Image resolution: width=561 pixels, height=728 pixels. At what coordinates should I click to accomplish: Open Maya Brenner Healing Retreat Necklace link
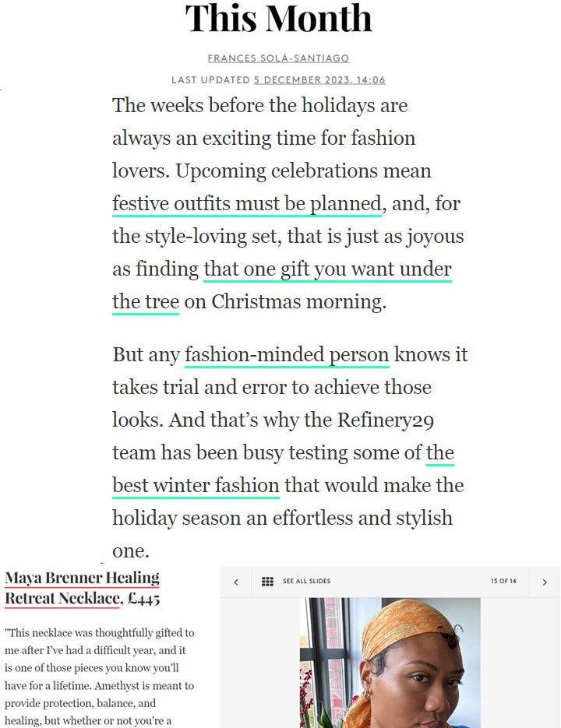tap(82, 588)
